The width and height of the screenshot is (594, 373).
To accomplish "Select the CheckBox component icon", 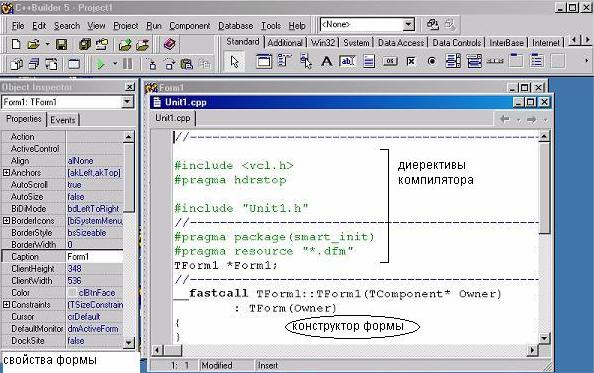I will (411, 61).
